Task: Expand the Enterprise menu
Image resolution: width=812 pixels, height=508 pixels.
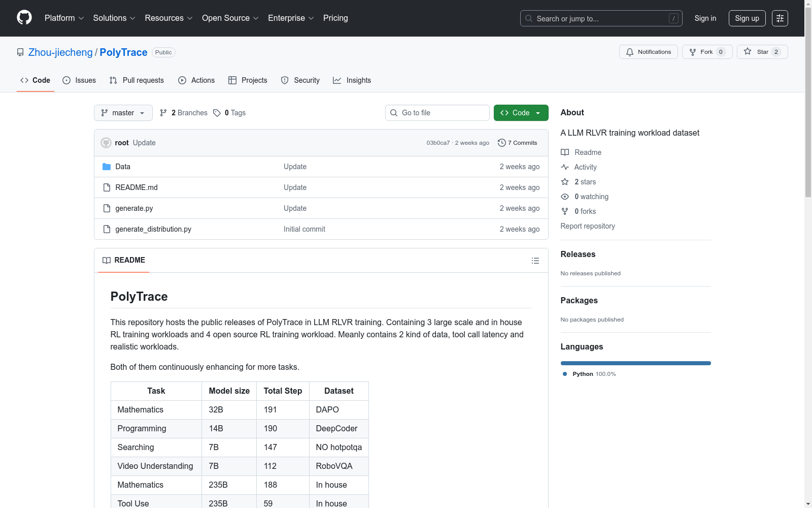Action: (x=291, y=18)
